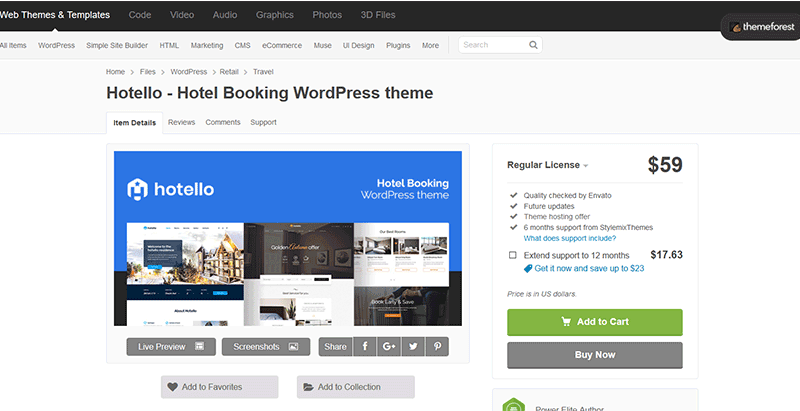The height and width of the screenshot is (411, 800).
Task: Open Simple Site Builder category
Action: point(117,45)
